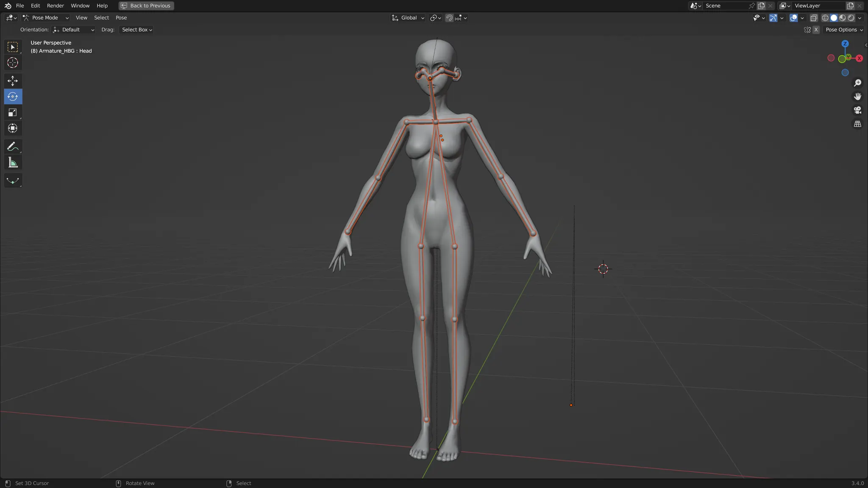Select the Annotate pencil tool
The height and width of the screenshot is (488, 868).
[13, 147]
